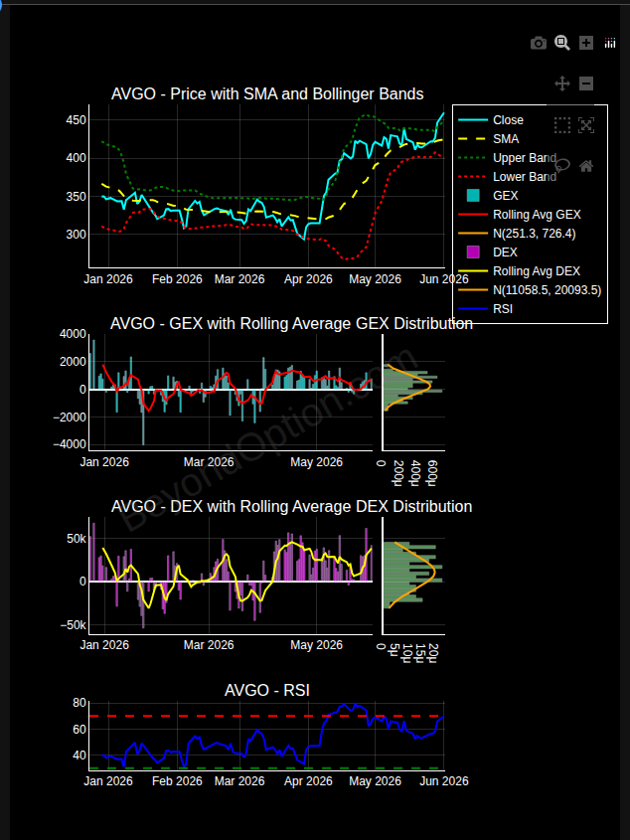Activate the Zoom magnifier tool in modebar
630x840 pixels.
coord(562,43)
